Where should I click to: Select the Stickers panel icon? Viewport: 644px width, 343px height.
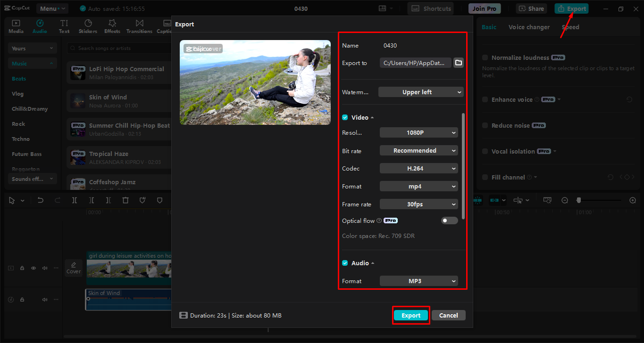coord(88,25)
